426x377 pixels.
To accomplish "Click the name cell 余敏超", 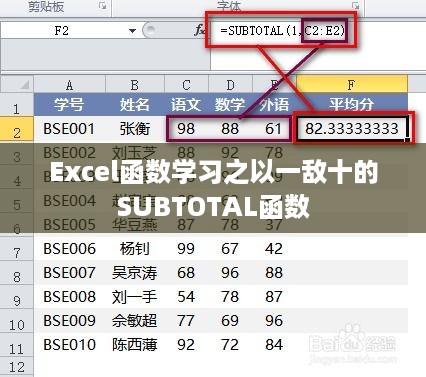I will point(134,321).
